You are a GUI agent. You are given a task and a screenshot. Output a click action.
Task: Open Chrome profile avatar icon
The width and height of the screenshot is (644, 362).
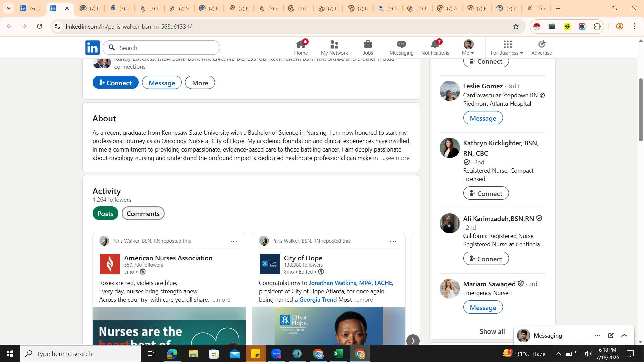(620, 26)
